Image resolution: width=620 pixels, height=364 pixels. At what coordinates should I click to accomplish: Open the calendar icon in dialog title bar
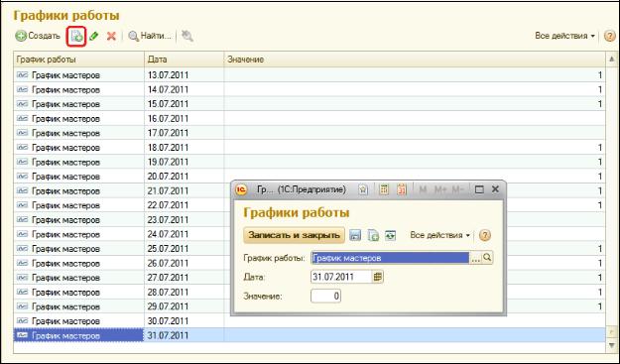[x=402, y=189]
